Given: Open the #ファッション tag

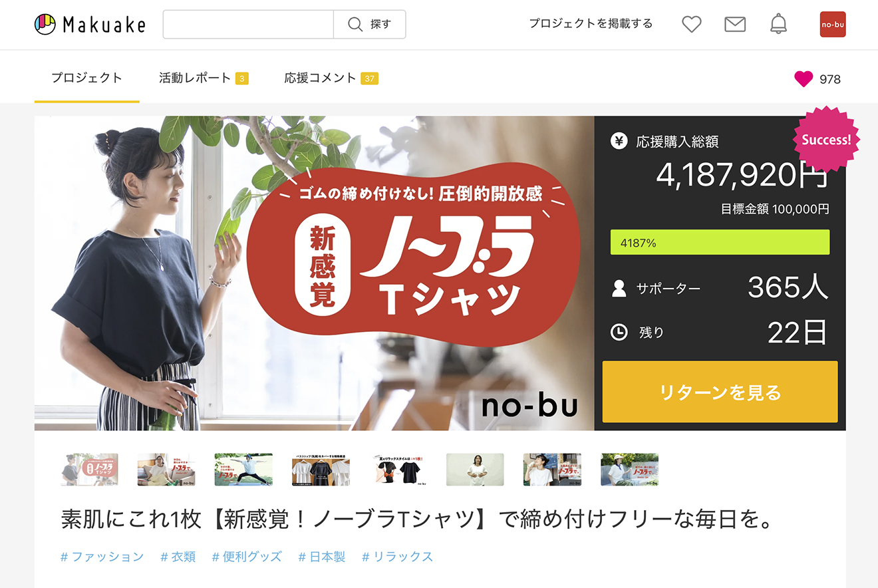Looking at the screenshot, I should (x=102, y=557).
